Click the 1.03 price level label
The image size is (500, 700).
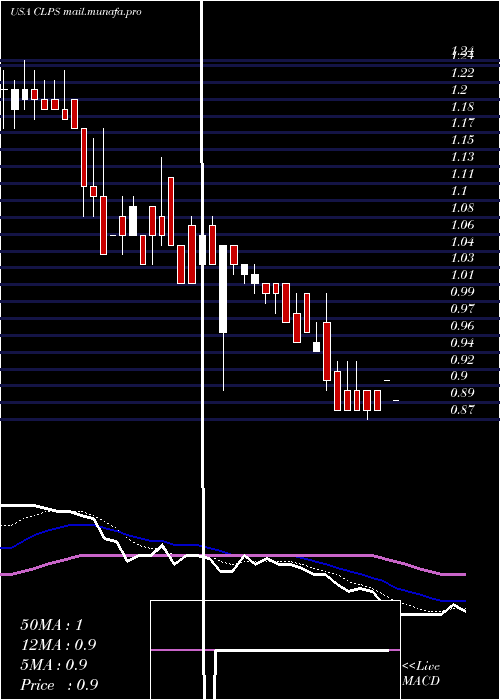tap(462, 258)
